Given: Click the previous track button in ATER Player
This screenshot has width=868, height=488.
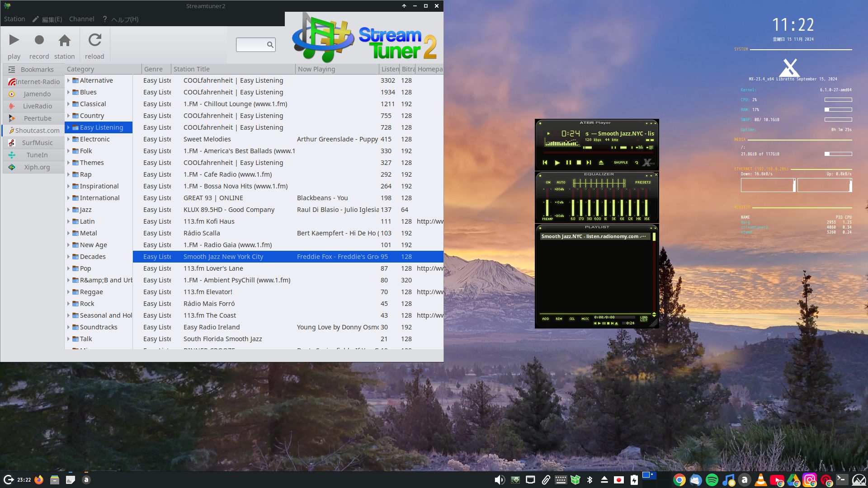Looking at the screenshot, I should [x=545, y=163].
